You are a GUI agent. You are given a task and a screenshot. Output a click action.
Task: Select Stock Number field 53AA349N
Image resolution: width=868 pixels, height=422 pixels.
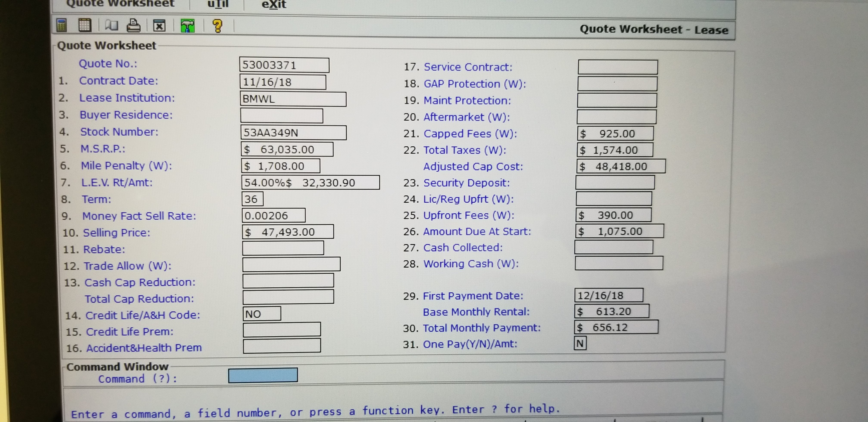point(293,132)
